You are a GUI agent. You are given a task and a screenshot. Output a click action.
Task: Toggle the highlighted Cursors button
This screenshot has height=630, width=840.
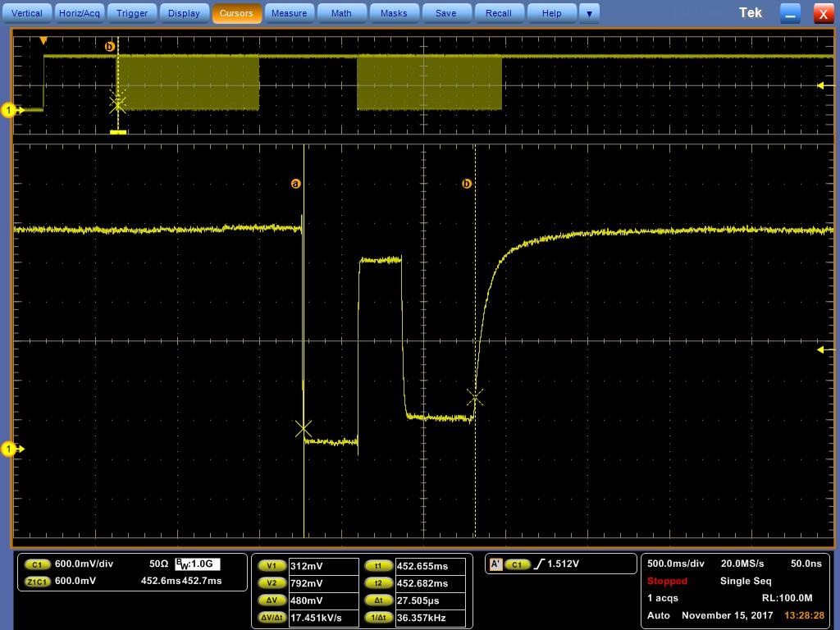pos(236,13)
